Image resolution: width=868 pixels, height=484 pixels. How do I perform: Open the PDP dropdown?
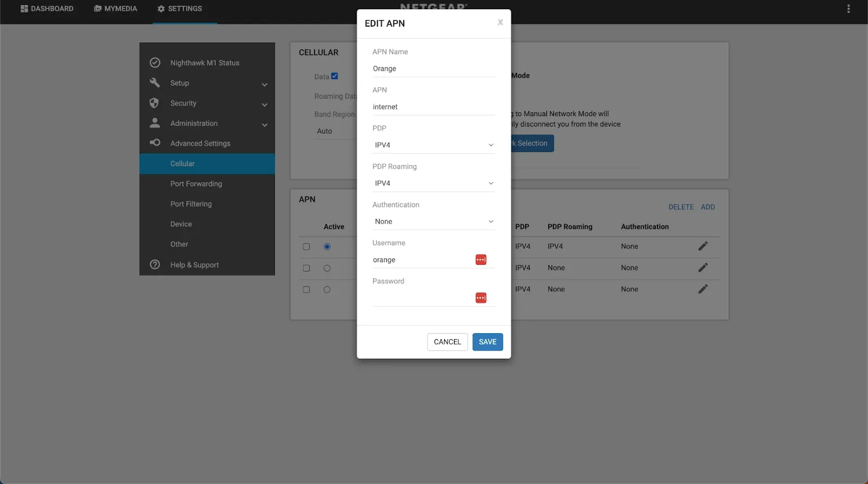(433, 145)
